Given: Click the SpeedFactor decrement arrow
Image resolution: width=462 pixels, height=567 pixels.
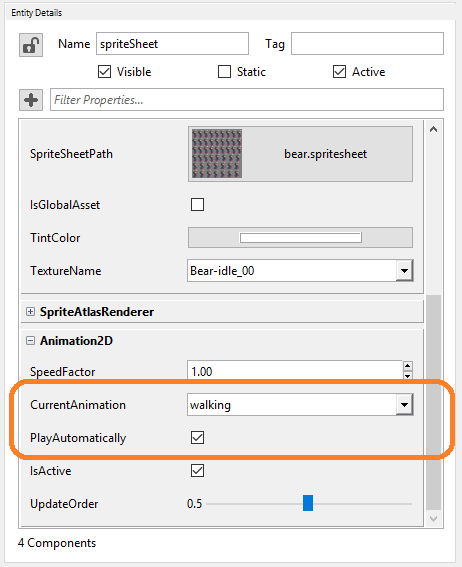Looking at the screenshot, I should [x=407, y=375].
